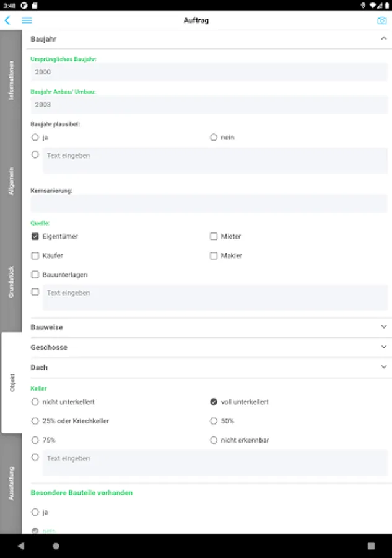Open the Grundstück side tab
This screenshot has height=558, width=392.
tap(11, 282)
